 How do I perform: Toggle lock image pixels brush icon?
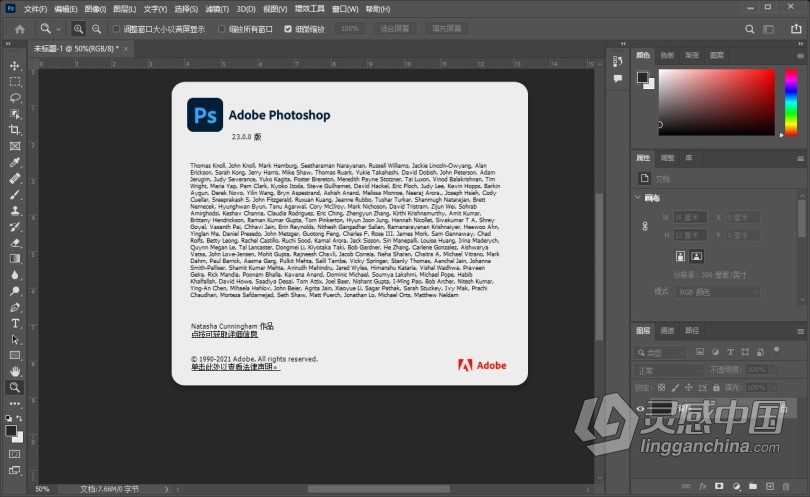pyautogui.click(x=675, y=387)
